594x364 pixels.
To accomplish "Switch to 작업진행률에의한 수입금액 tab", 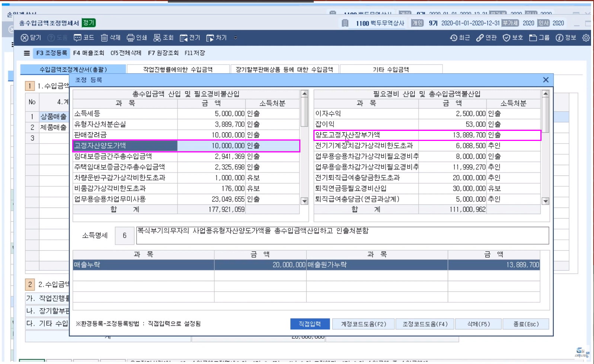I will point(178,70).
